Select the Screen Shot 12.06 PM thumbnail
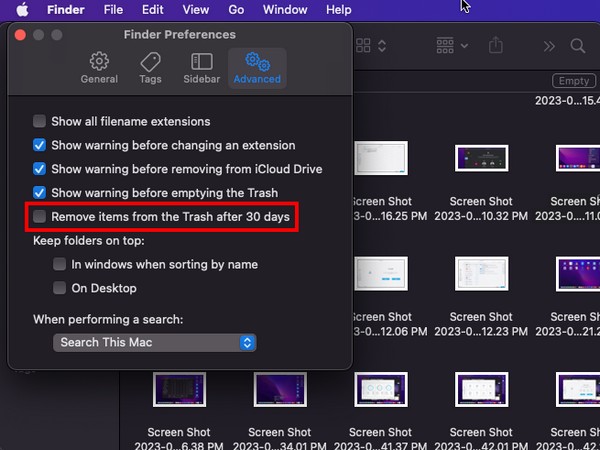 click(x=381, y=274)
